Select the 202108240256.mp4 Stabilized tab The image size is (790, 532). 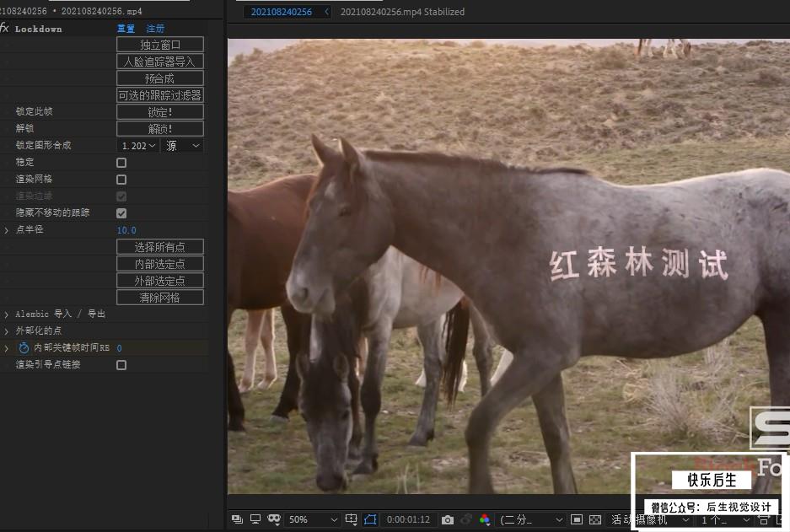tap(402, 12)
